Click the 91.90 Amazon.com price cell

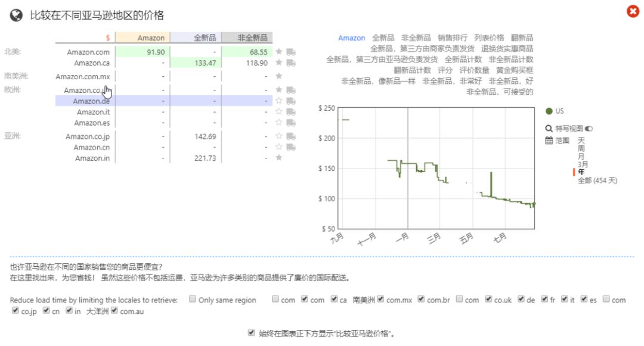click(x=143, y=52)
